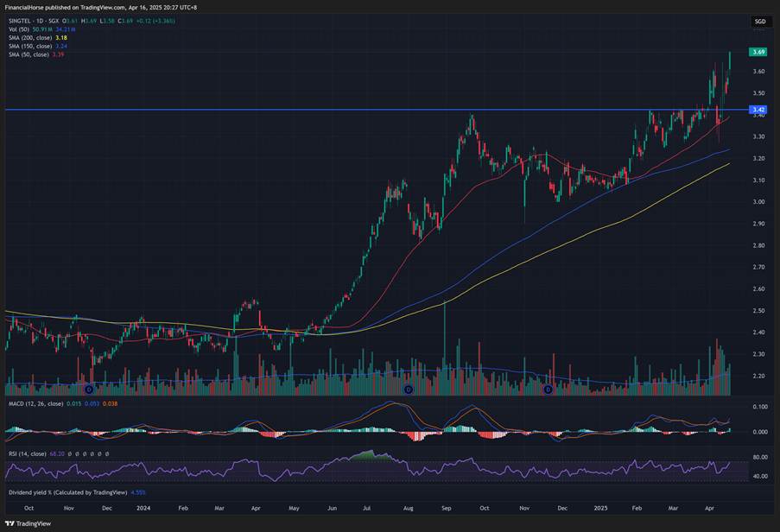
Task: Click the 68.20 RSI value
Action: pyautogui.click(x=57, y=454)
